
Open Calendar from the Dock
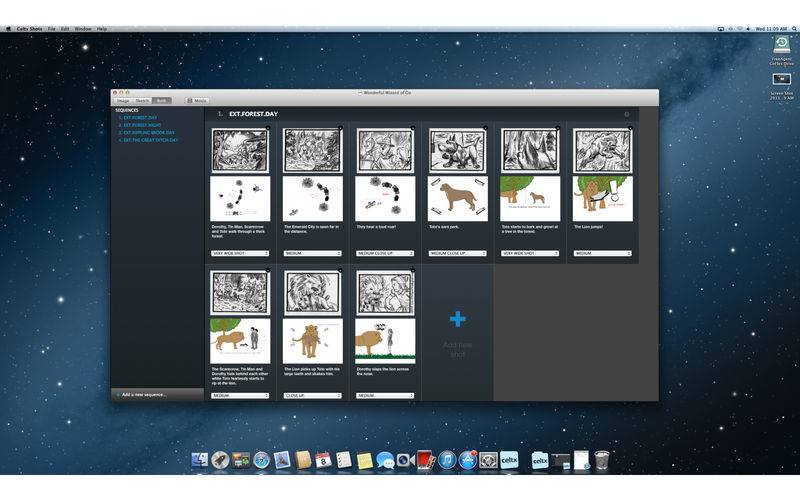(323, 460)
